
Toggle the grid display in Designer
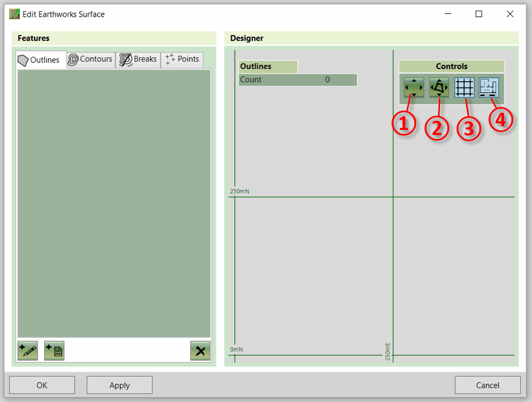point(464,87)
